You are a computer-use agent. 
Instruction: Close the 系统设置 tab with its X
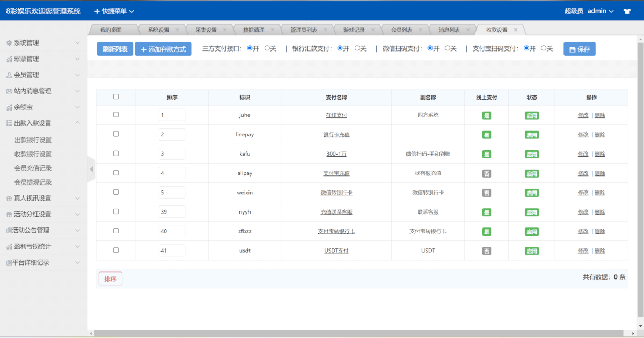click(178, 30)
